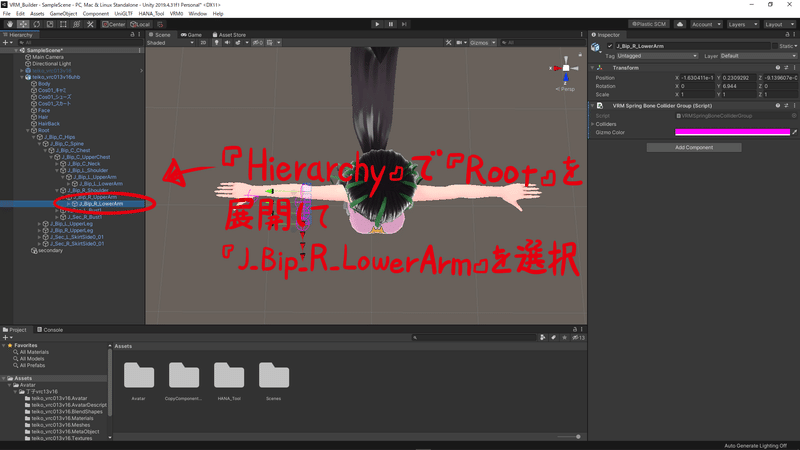Open Transform component presets icon
The height and width of the screenshot is (450, 800).
(x=786, y=68)
